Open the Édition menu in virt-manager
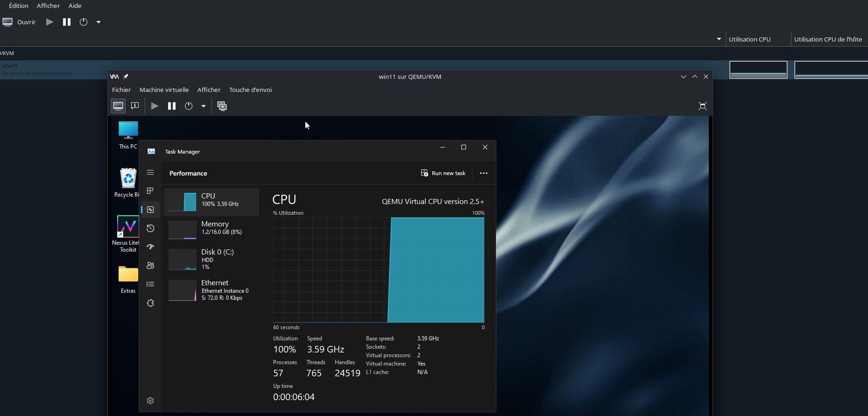 point(19,6)
